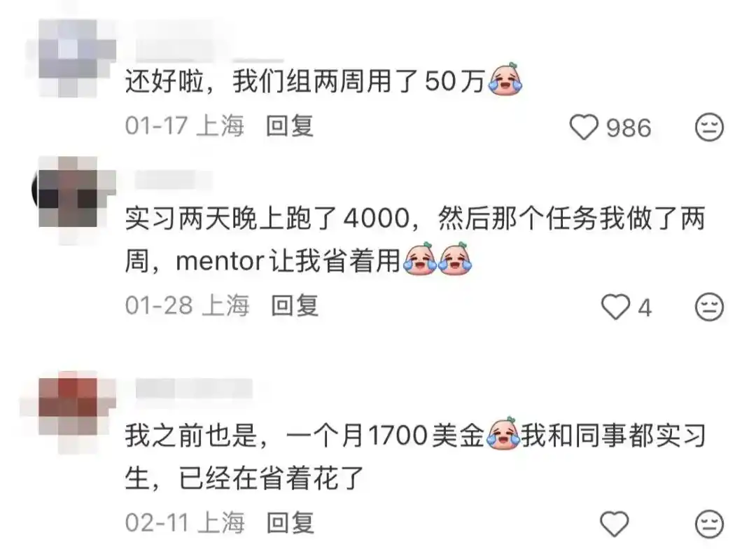Like the mentor comment with 4 likes
This screenshot has height=549, width=756.
click(615, 307)
